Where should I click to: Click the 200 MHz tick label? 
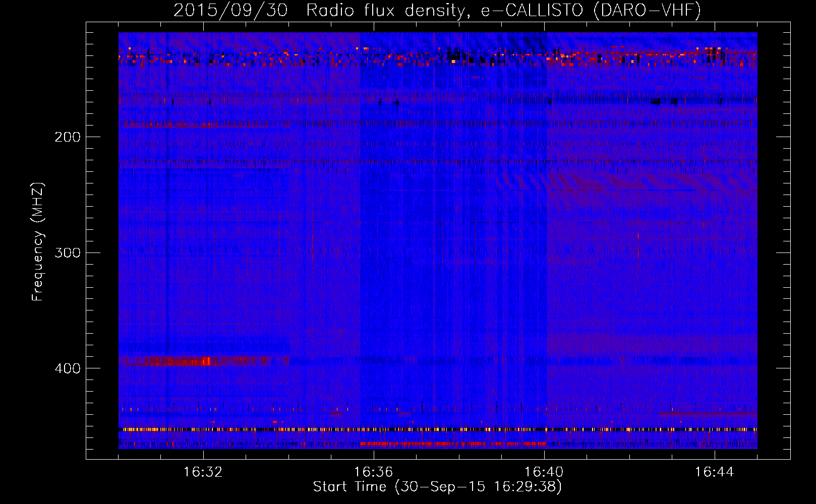coord(67,137)
